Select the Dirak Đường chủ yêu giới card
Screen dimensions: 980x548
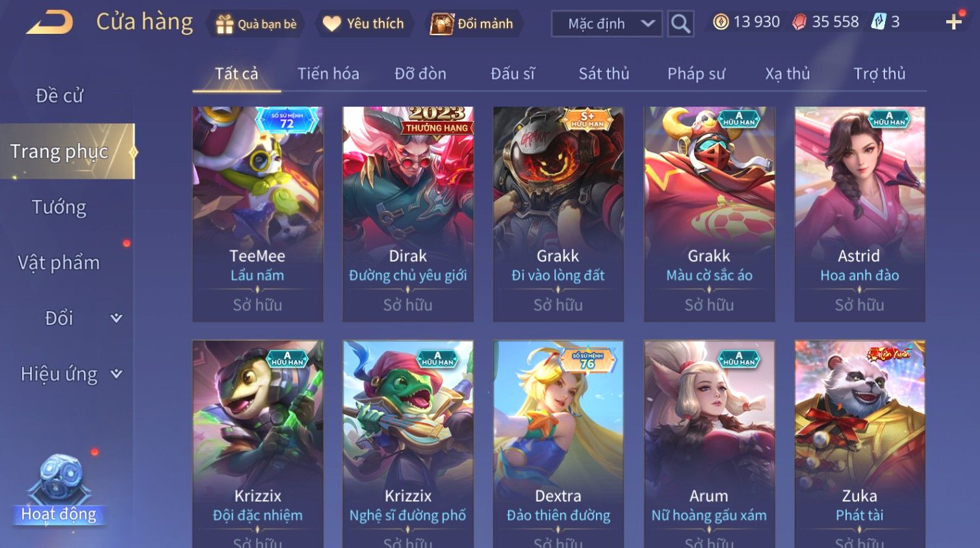(407, 214)
